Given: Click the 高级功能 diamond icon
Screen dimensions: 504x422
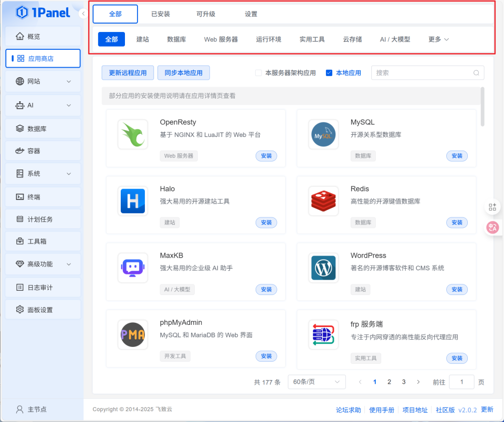Looking at the screenshot, I should (20, 264).
